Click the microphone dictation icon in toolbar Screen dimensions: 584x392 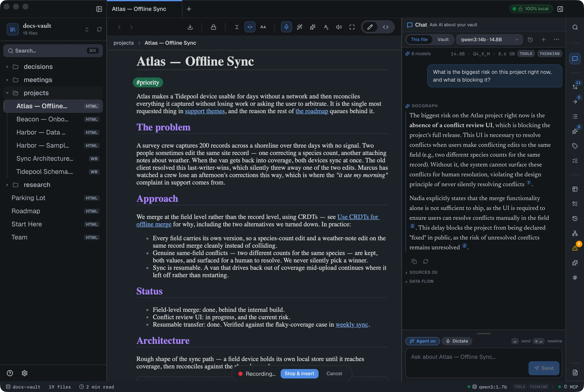coord(286,27)
